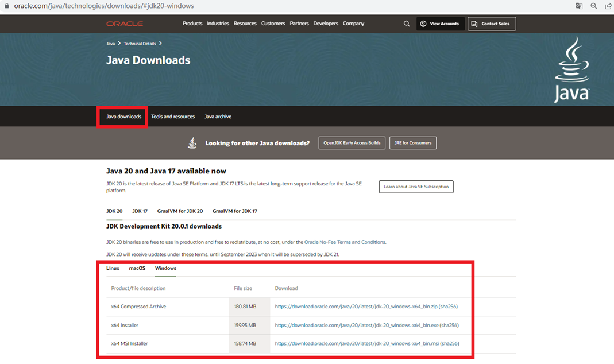Viewport: 614px width, 364px height.
Task: Go to the Technical Details breadcrumb link
Action: (140, 44)
